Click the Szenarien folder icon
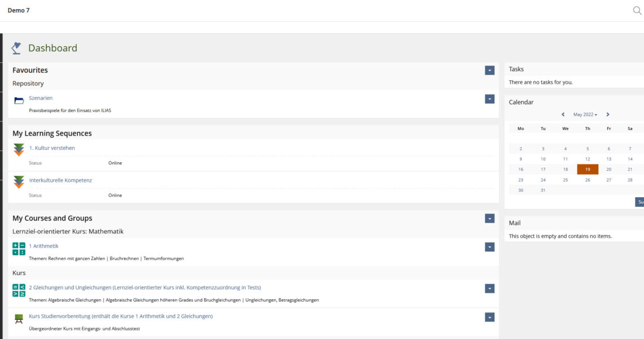 pyautogui.click(x=19, y=101)
